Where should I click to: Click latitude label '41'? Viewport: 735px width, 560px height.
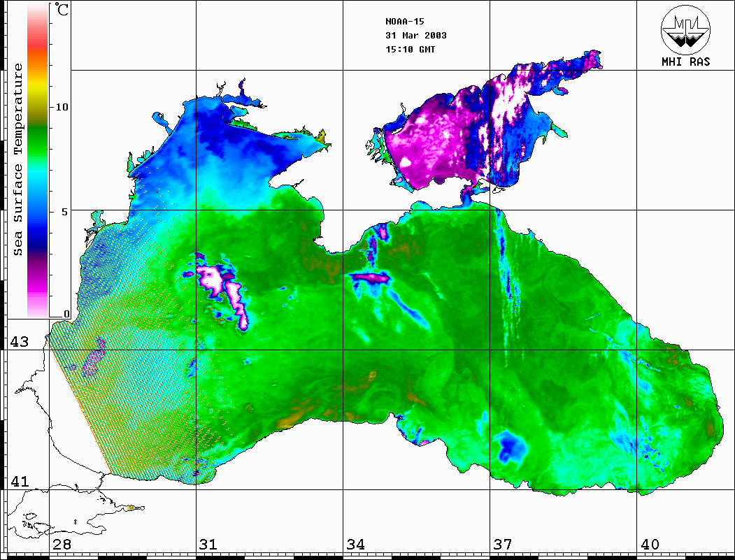point(19,482)
